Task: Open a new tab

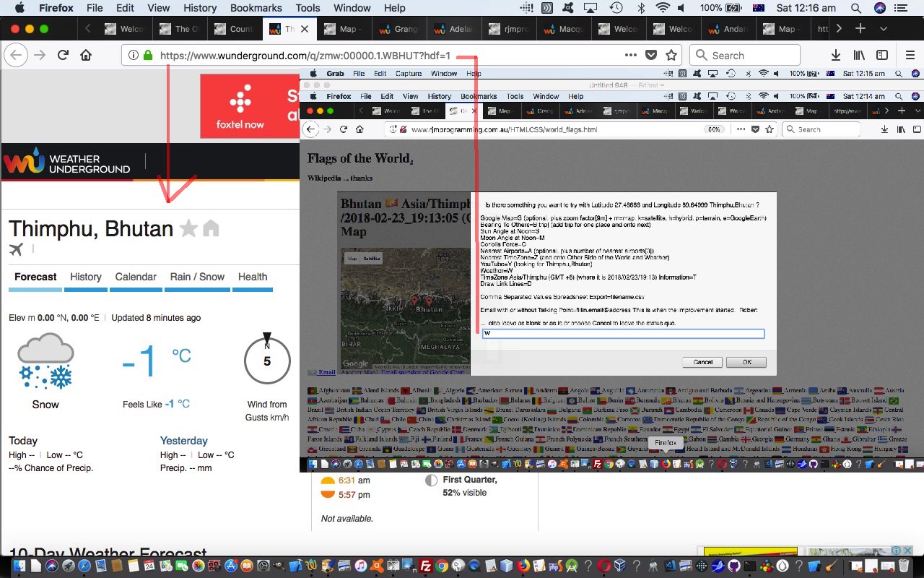Action: tap(860, 29)
